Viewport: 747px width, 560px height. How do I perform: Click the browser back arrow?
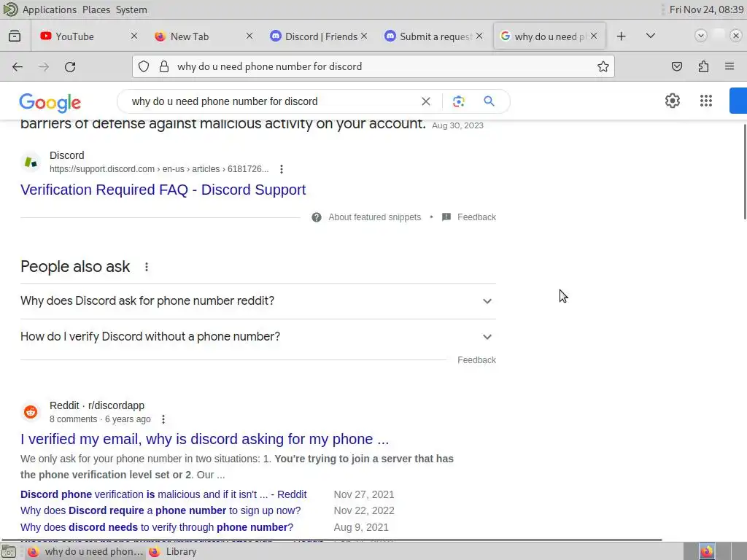18,66
